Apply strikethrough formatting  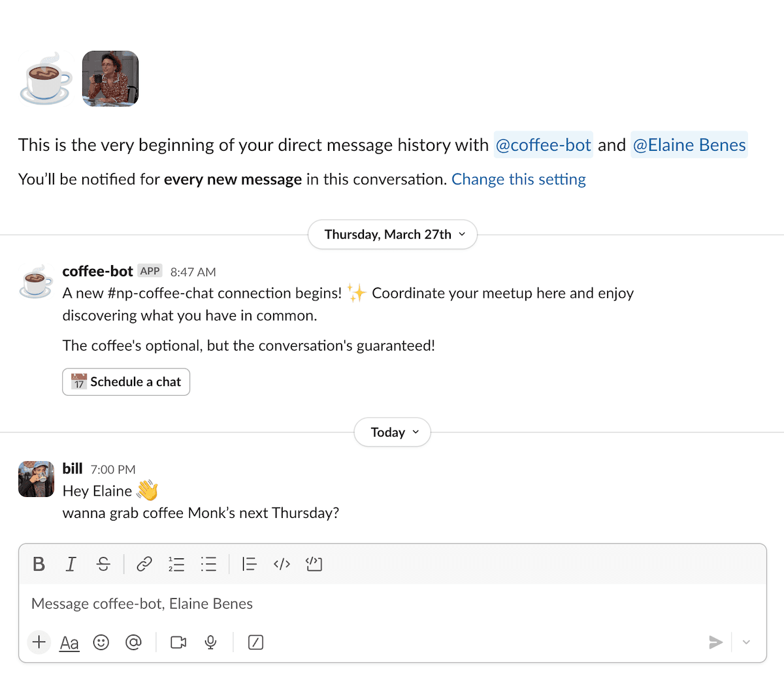[103, 564]
